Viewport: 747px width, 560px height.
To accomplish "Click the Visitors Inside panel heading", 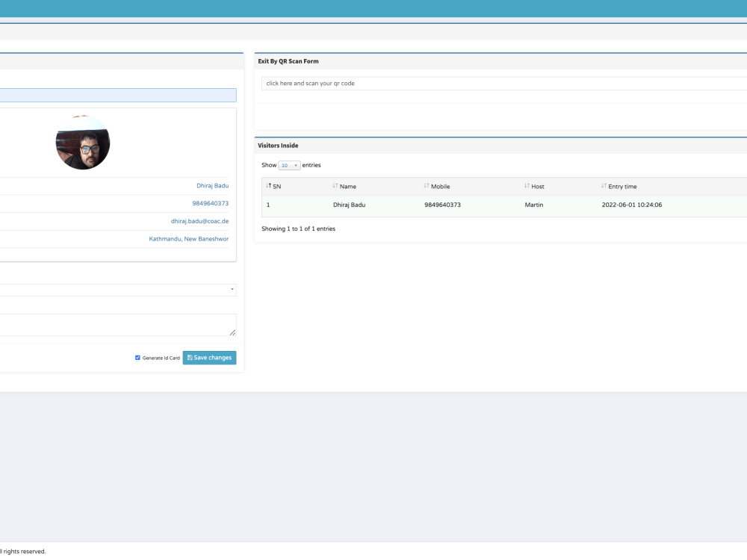I will pyautogui.click(x=278, y=146).
